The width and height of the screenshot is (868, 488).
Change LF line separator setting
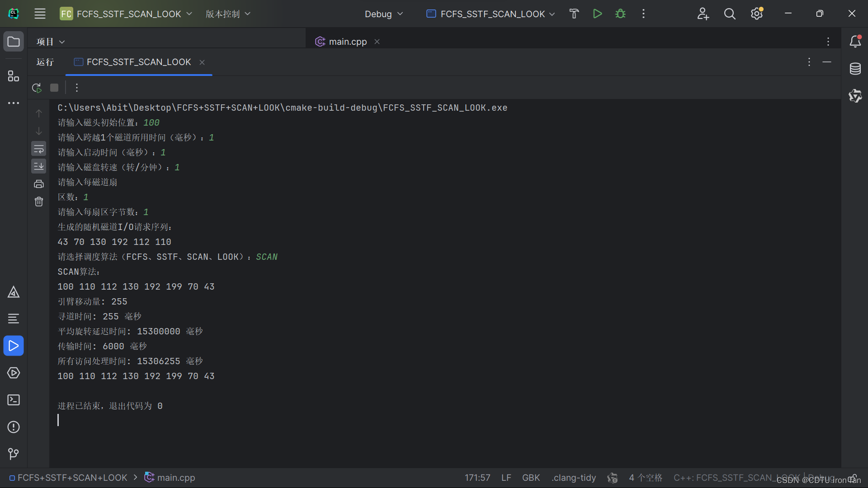coord(506,478)
